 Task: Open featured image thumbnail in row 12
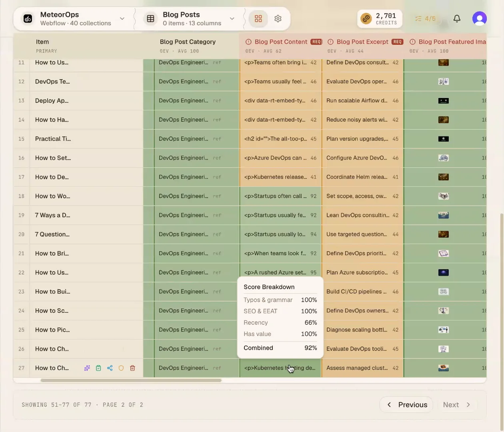tap(444, 82)
